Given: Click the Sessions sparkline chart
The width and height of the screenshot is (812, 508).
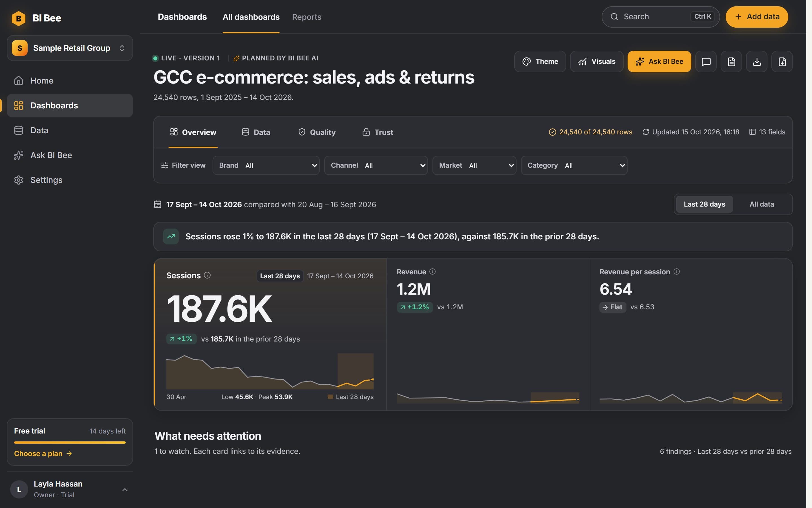Looking at the screenshot, I should 270,371.
